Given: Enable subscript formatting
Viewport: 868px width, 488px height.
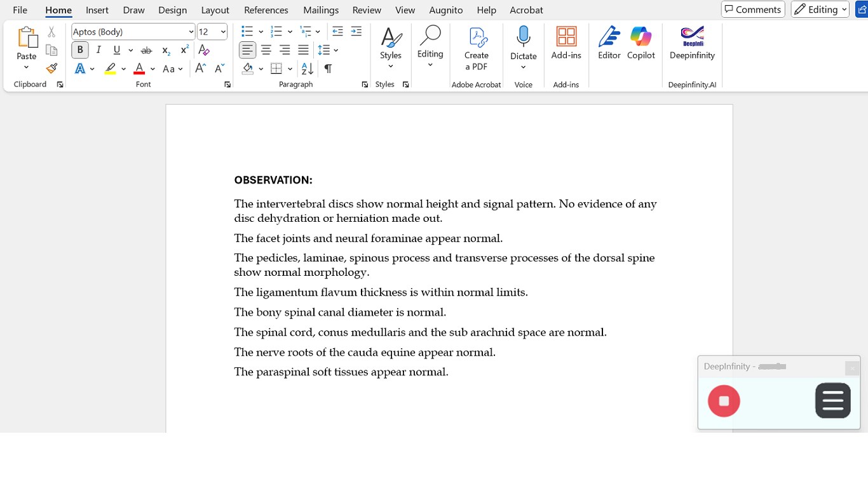Looking at the screenshot, I should coord(165,50).
